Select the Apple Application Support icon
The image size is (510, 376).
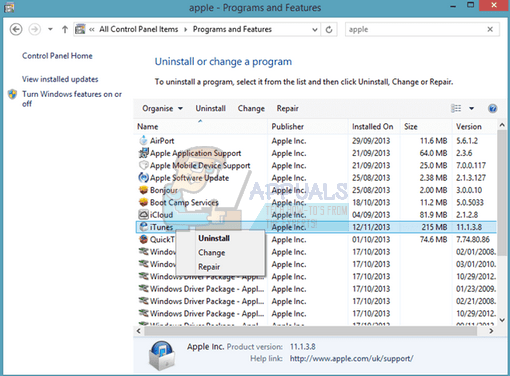click(143, 153)
